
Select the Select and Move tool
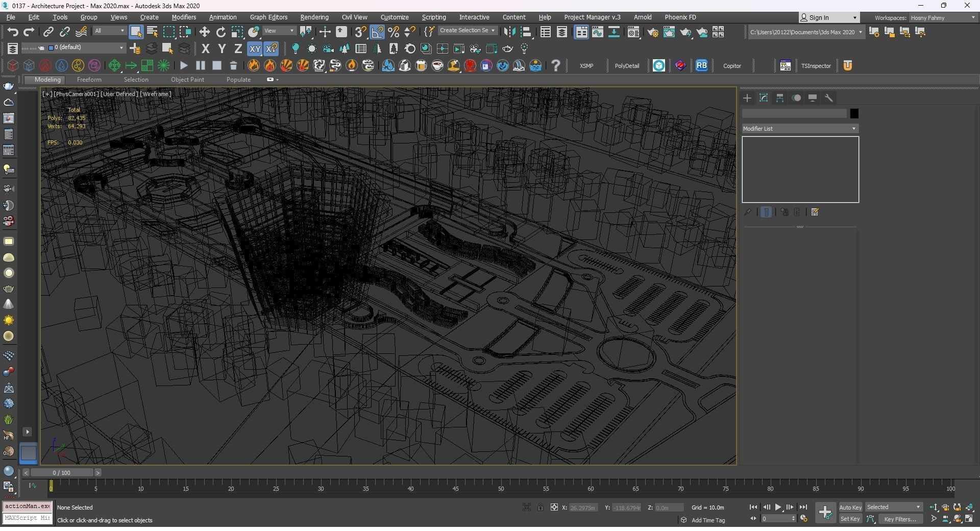coord(205,32)
